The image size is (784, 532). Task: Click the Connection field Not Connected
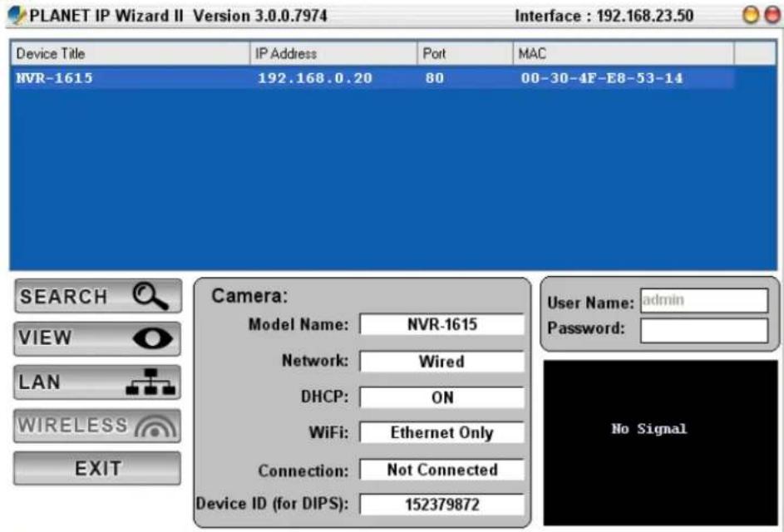click(442, 470)
